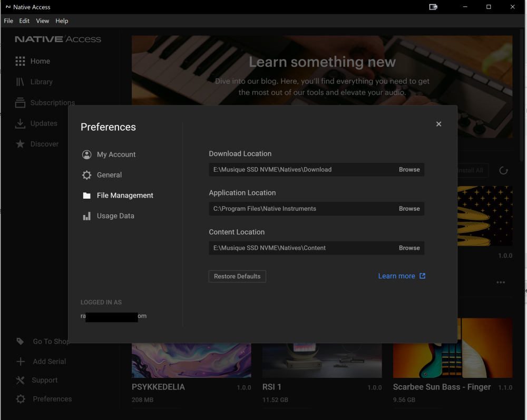527x420 pixels.
Task: Browse for Download Location folder
Action: tap(409, 170)
